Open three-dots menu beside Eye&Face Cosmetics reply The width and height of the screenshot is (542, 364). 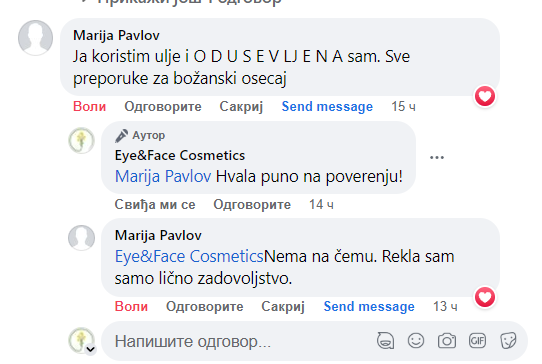tap(437, 158)
